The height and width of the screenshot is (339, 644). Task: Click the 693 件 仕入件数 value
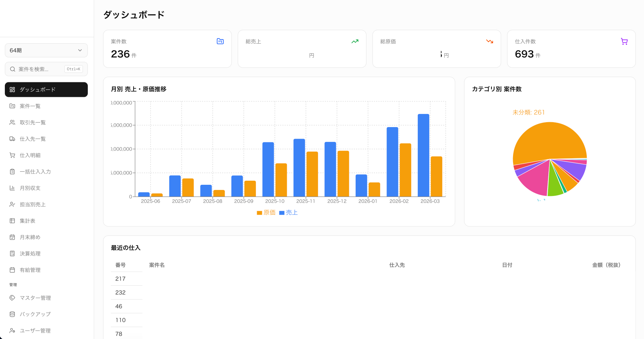tap(528, 54)
